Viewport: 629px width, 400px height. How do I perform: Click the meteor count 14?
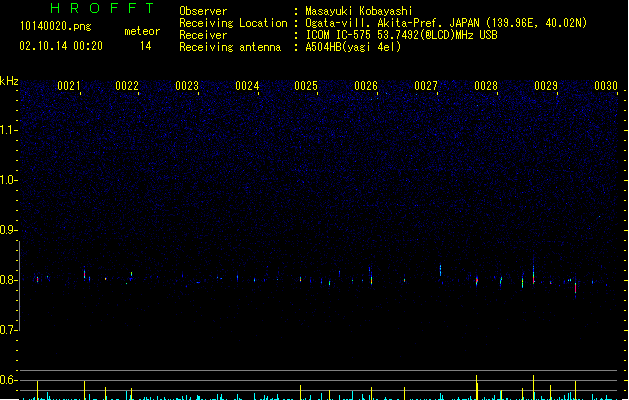[146, 46]
